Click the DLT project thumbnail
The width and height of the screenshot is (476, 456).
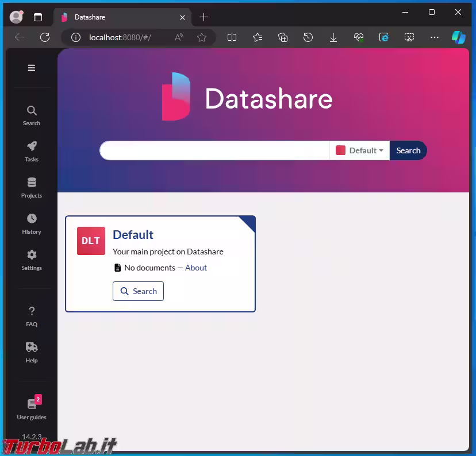pos(91,241)
